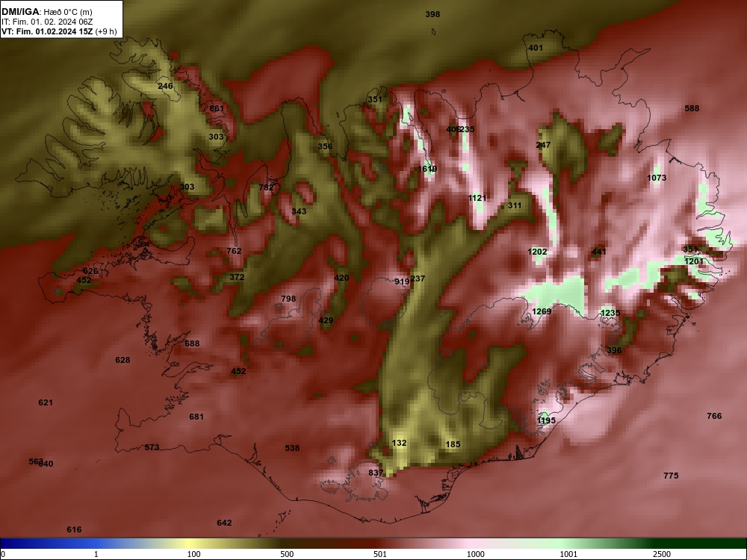Click the 100 tick on the color scale

[194, 554]
